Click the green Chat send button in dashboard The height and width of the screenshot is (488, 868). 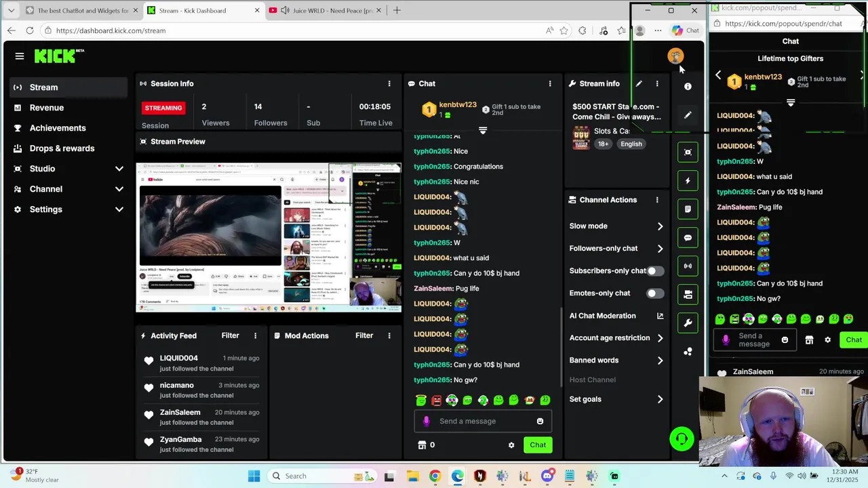538,445
